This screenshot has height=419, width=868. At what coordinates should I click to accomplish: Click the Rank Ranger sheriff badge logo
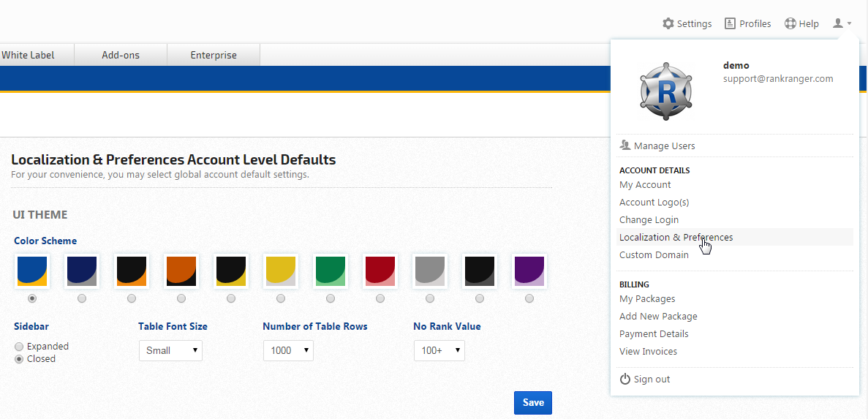click(x=666, y=91)
